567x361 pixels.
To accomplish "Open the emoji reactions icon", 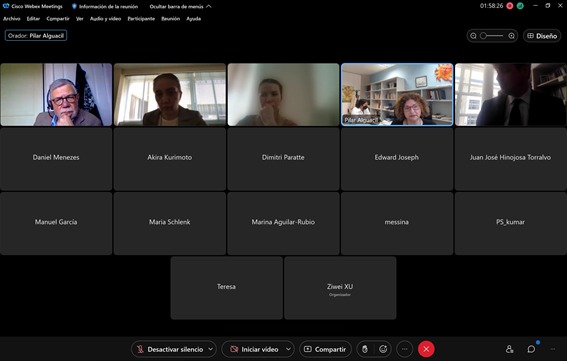I will pyautogui.click(x=383, y=349).
